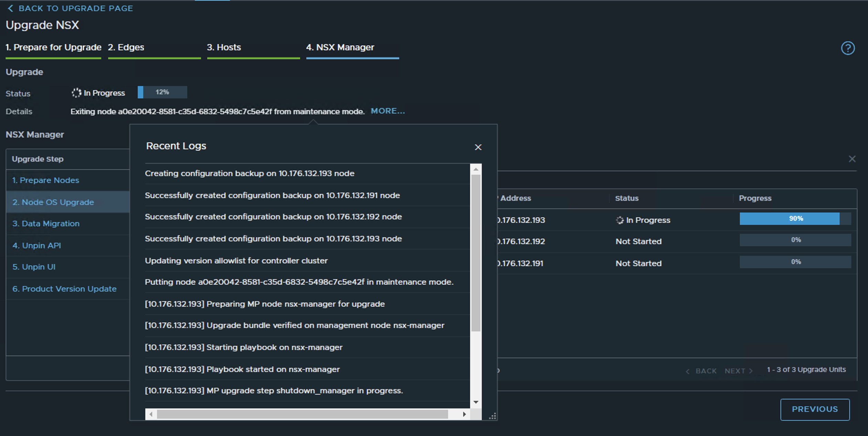
Task: Switch to the Edges tab
Action: (126, 47)
